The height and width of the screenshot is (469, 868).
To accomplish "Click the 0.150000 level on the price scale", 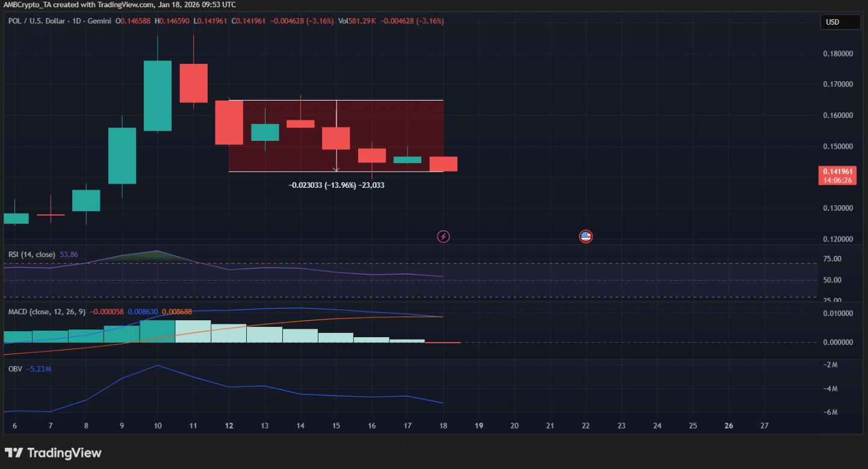I will (x=837, y=146).
